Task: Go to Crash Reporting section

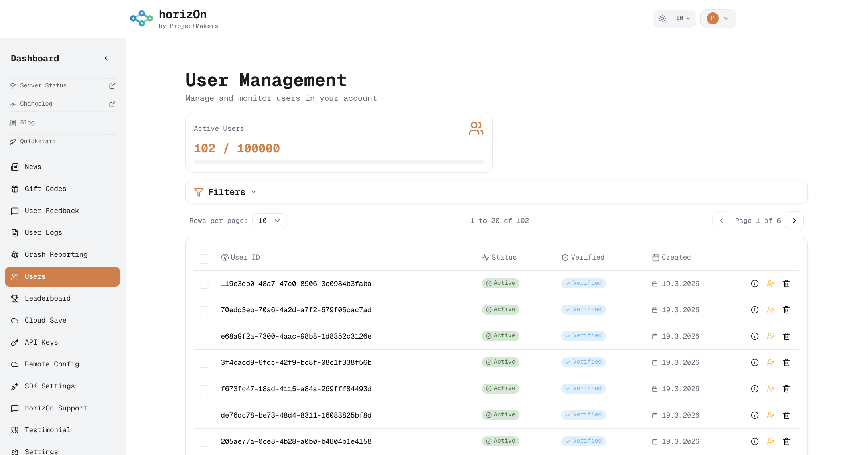Action: tap(56, 254)
